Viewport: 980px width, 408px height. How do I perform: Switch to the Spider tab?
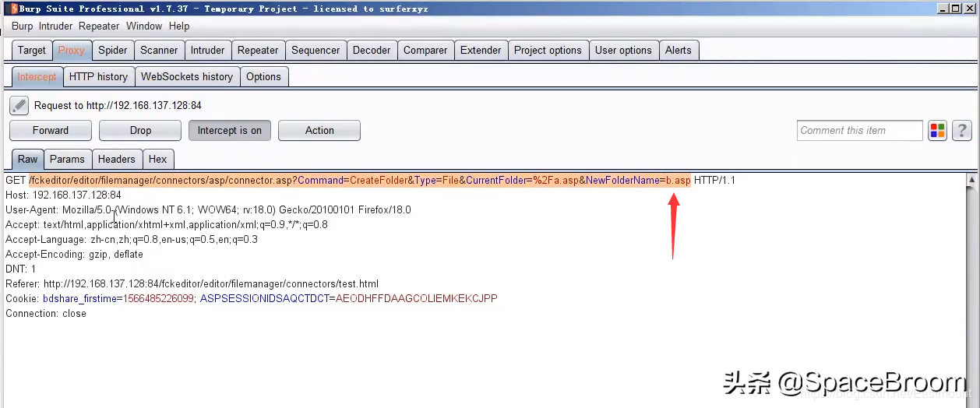[113, 50]
